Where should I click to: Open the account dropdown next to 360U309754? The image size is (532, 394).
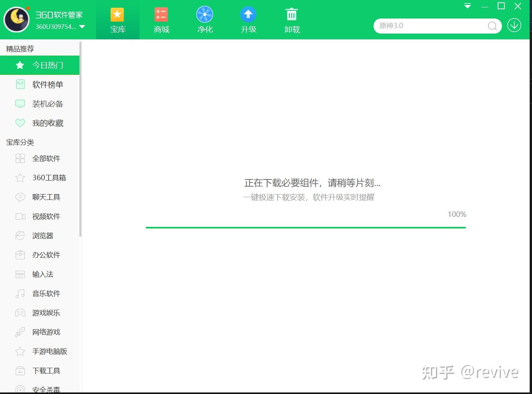pyautogui.click(x=81, y=27)
